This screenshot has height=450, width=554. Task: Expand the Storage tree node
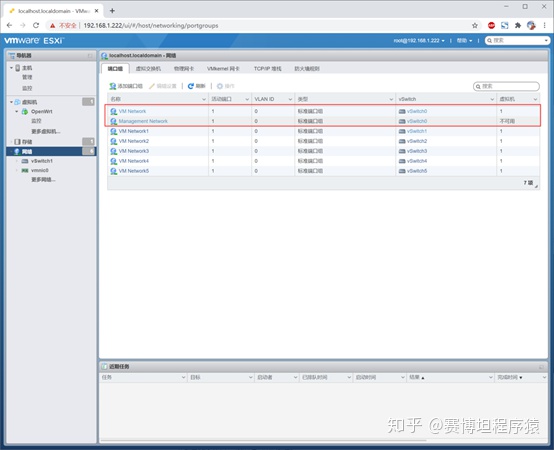[x=11, y=142]
